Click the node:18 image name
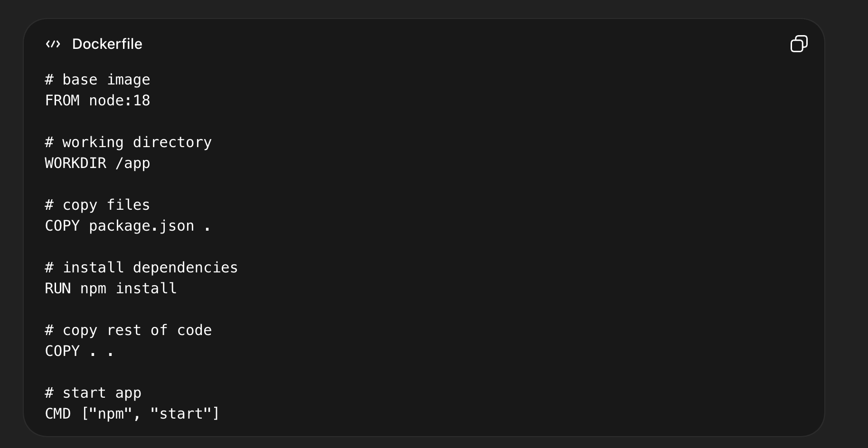 point(120,101)
